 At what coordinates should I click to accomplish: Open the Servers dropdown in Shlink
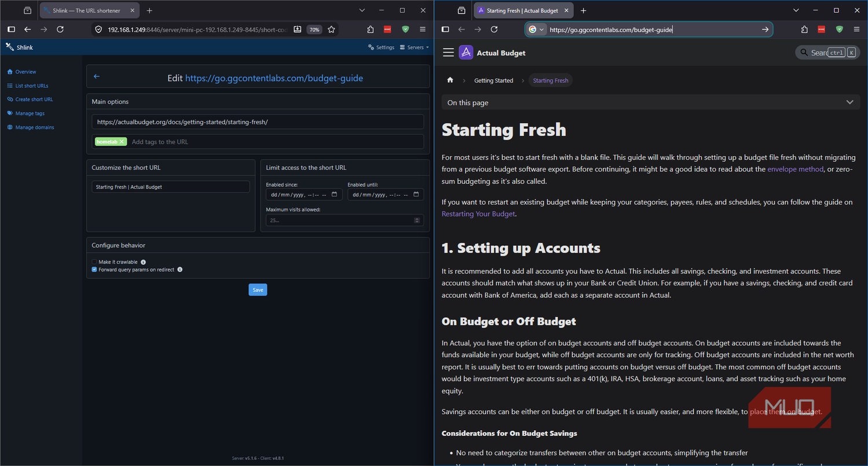tap(414, 47)
